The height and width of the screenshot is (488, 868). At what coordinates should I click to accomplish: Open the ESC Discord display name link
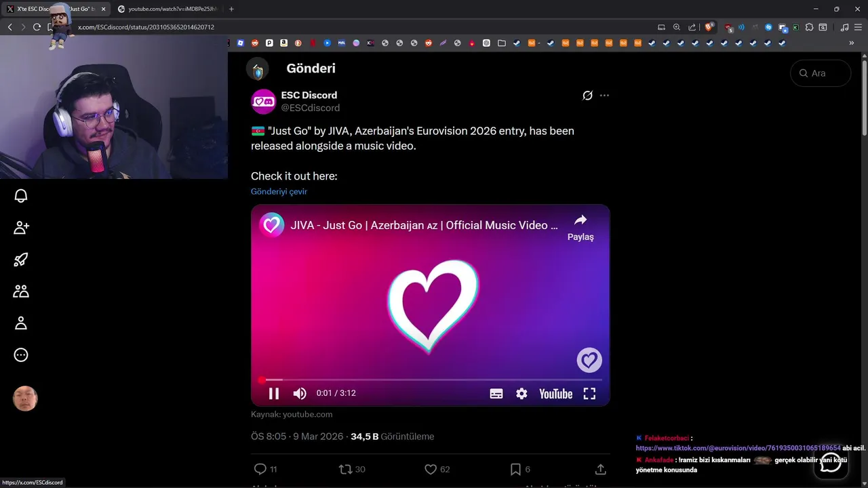309,95
